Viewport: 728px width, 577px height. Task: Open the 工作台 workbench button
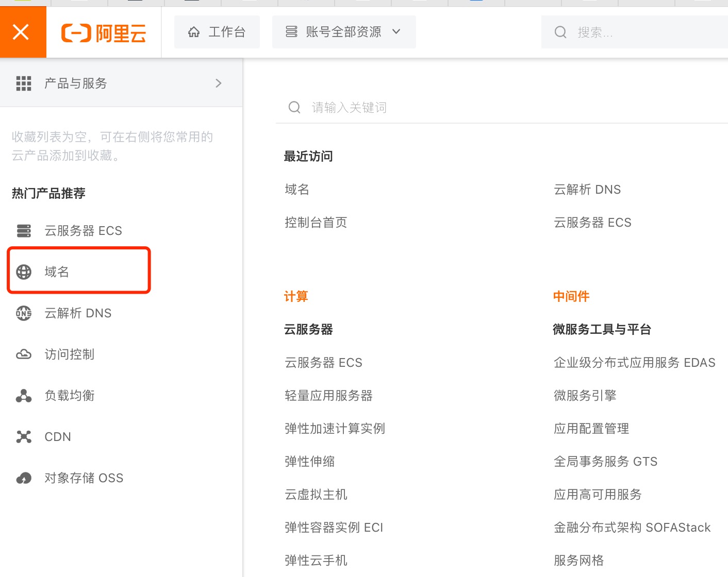coord(217,32)
